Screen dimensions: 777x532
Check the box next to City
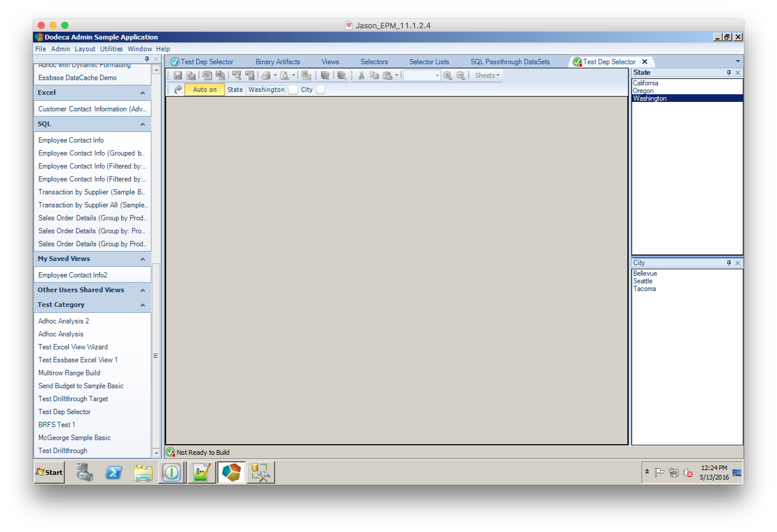tap(320, 90)
